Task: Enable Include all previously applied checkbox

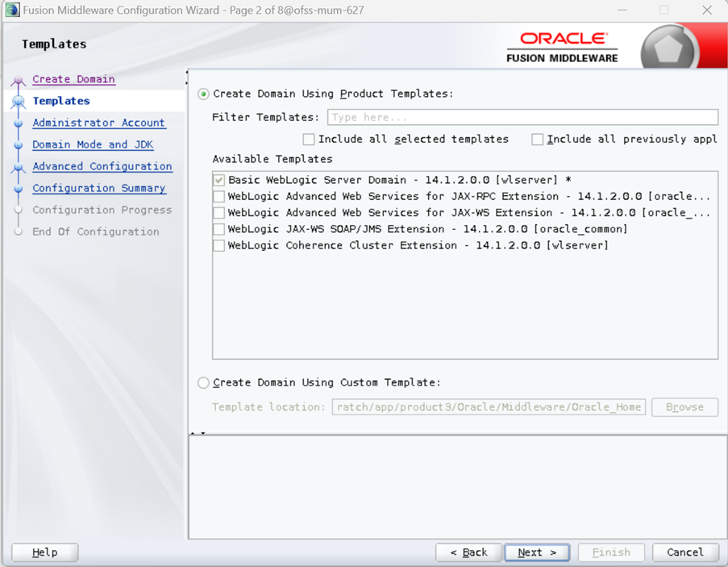Action: coord(537,140)
